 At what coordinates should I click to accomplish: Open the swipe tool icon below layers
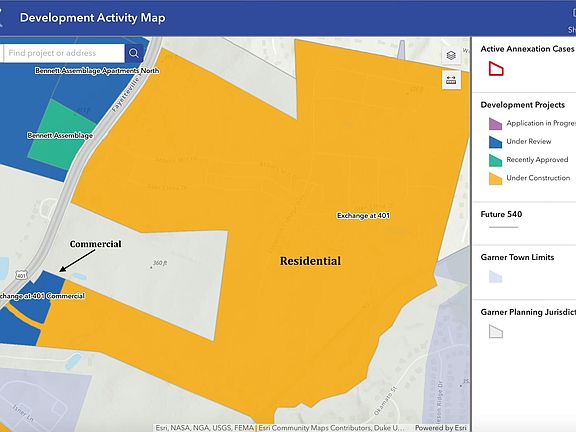pyautogui.click(x=451, y=80)
